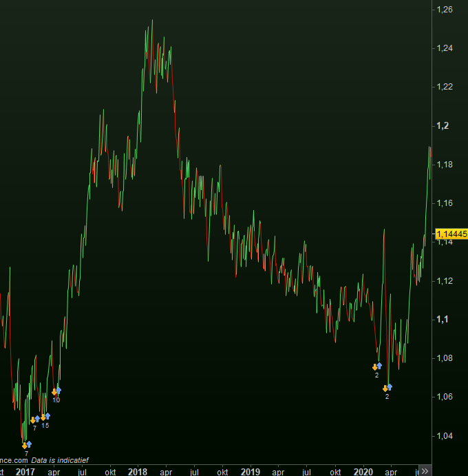Viewport: 468px width, 476px height.
Task: Click the signal count label 15
Action: (x=45, y=426)
